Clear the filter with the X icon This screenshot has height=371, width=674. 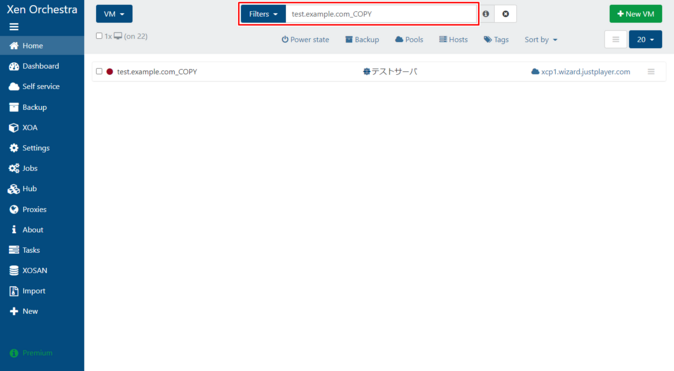tap(506, 14)
